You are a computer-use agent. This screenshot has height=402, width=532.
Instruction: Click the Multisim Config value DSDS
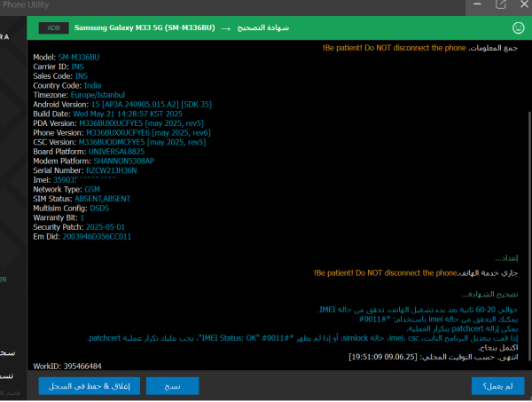click(99, 209)
